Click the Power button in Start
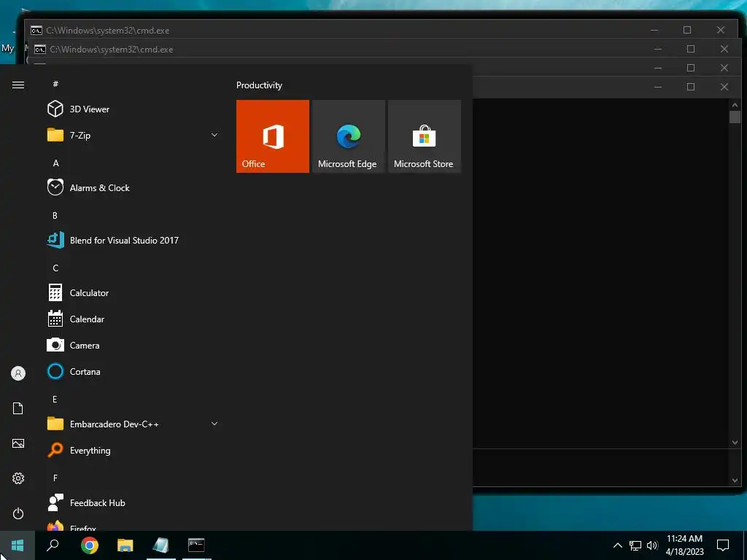 (18, 513)
